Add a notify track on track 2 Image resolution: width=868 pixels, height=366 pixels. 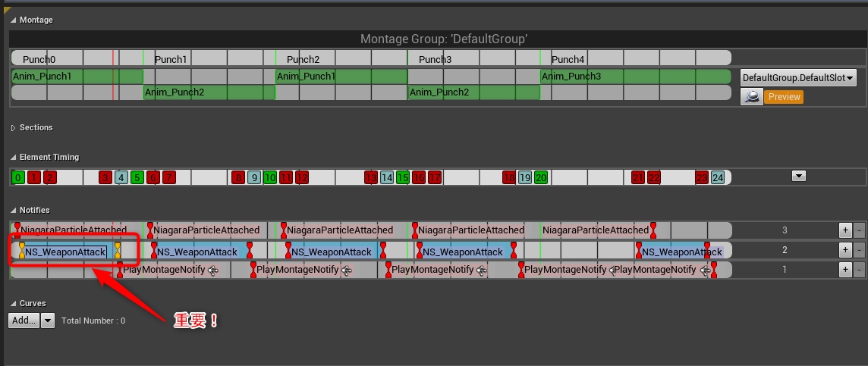(x=845, y=250)
